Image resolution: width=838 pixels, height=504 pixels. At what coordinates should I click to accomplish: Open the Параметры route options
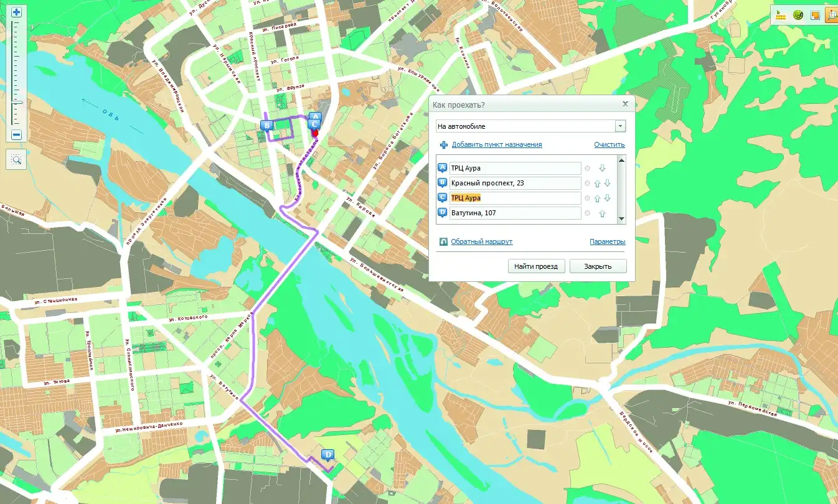click(x=607, y=241)
